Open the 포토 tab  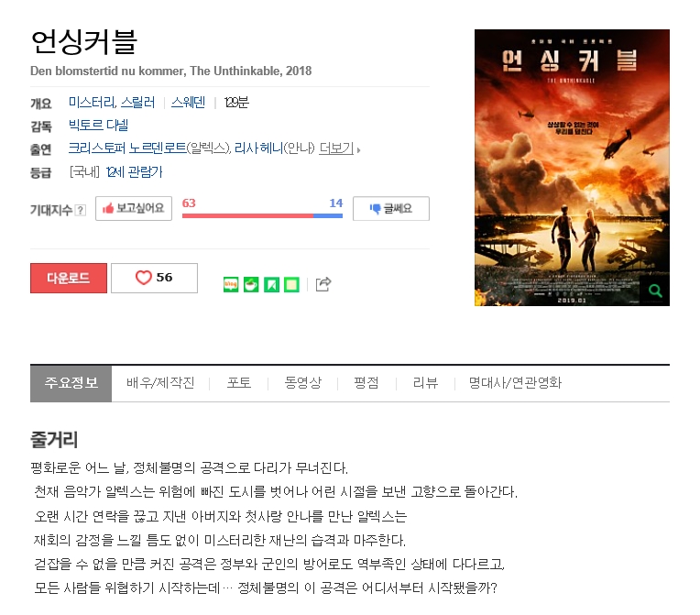tap(239, 383)
